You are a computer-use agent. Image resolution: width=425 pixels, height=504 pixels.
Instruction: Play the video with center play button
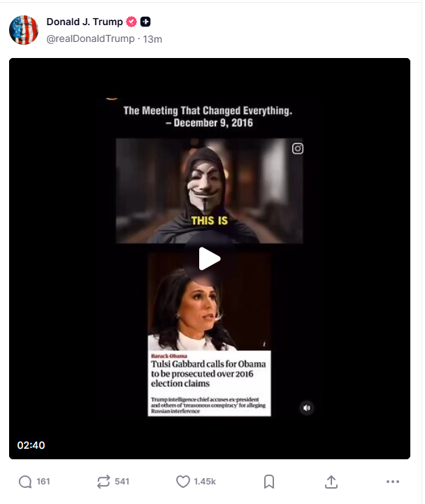[x=210, y=259]
